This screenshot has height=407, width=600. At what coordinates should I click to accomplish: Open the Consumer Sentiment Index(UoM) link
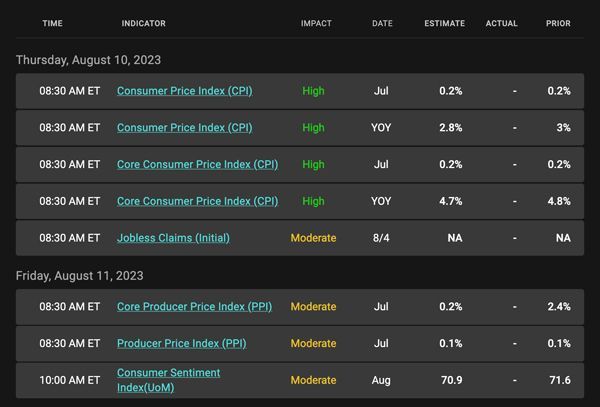(168, 380)
